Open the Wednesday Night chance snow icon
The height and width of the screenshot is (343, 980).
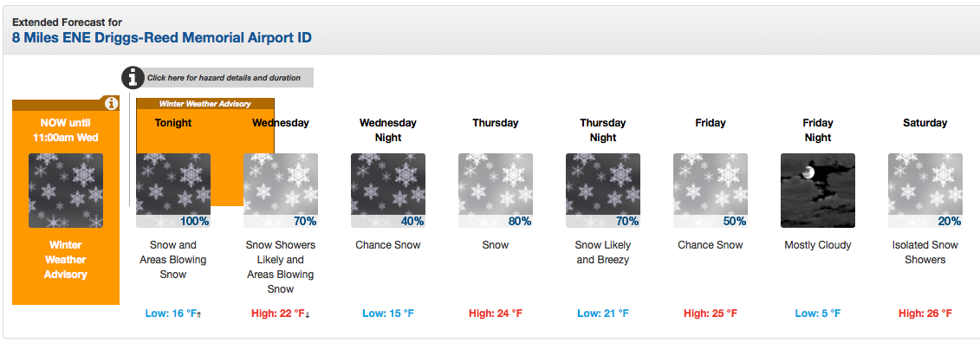388,191
